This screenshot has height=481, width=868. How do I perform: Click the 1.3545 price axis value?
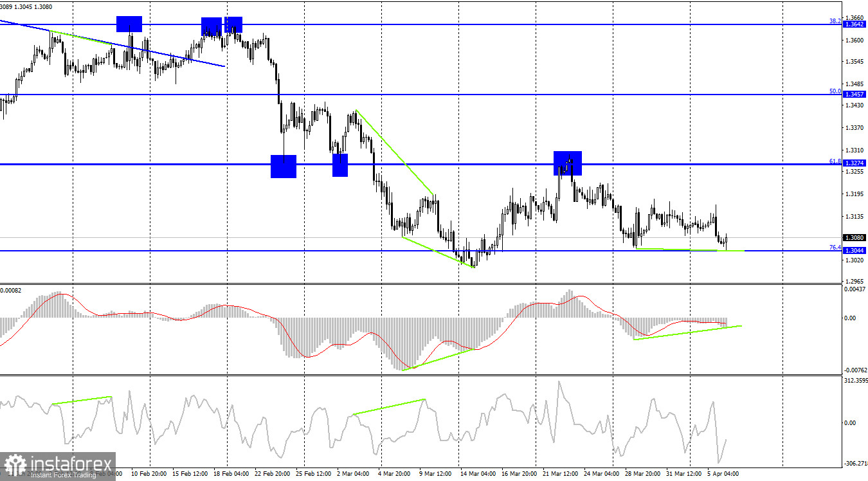(856, 62)
